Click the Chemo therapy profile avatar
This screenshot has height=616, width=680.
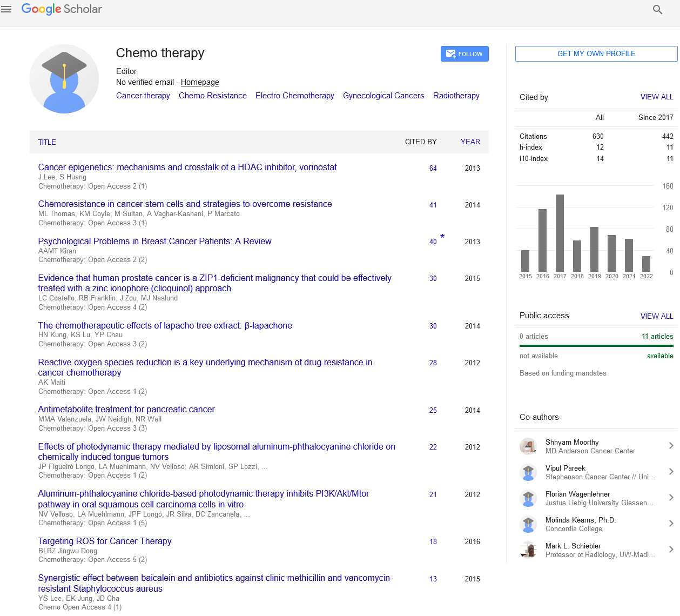(64, 79)
